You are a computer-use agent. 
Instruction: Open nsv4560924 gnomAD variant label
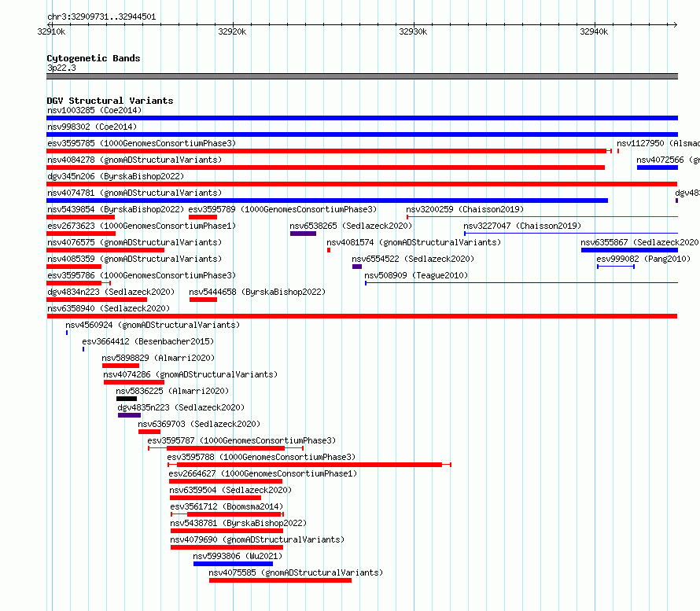tap(153, 325)
